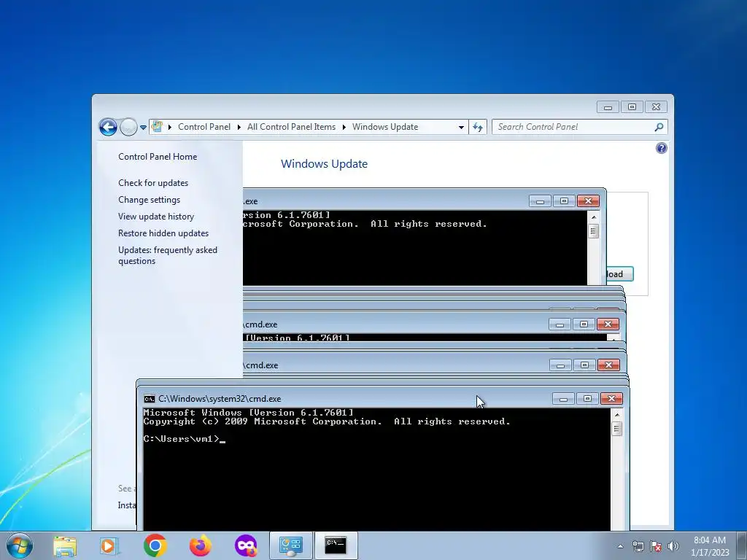
Task: Open the purple masked app on taskbar
Action: click(x=246, y=545)
